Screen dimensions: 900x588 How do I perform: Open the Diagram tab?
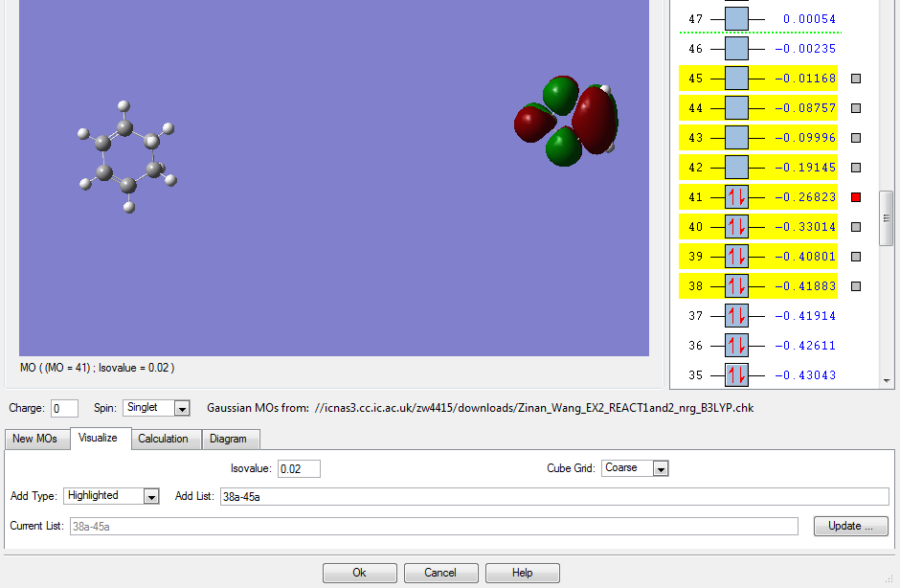(228, 439)
